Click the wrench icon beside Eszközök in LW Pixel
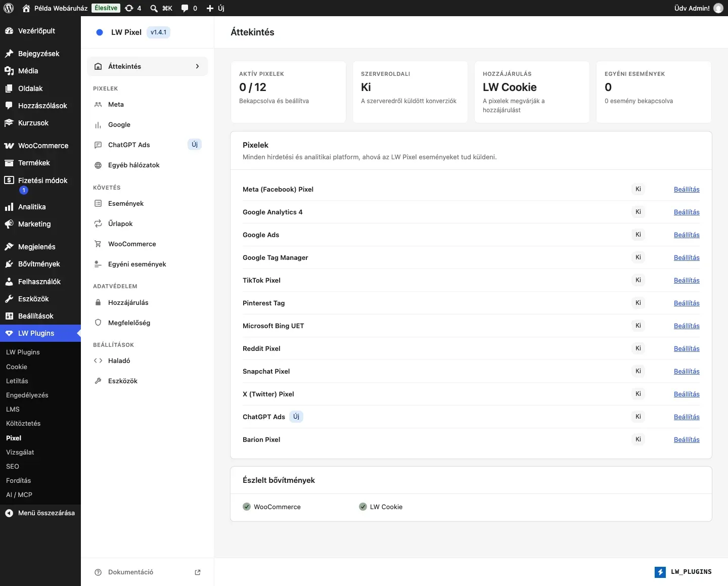This screenshot has width=728, height=586. coord(98,381)
